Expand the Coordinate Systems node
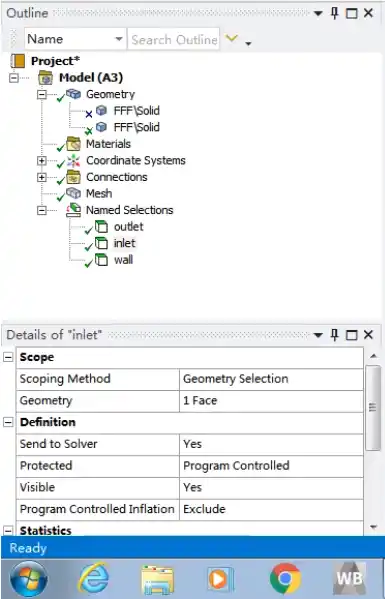 [x=42, y=161]
